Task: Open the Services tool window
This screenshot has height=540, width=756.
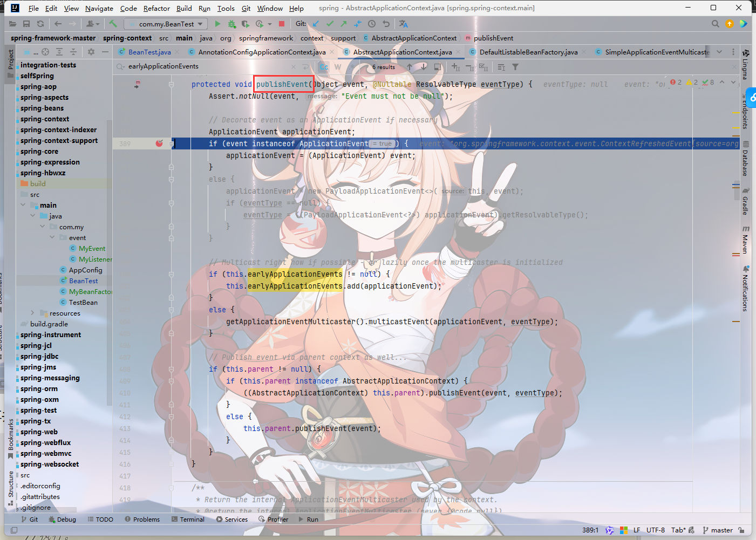Action: coord(232,519)
